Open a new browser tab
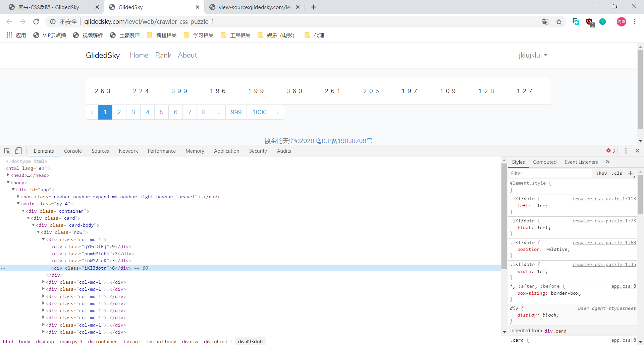 [x=314, y=7]
